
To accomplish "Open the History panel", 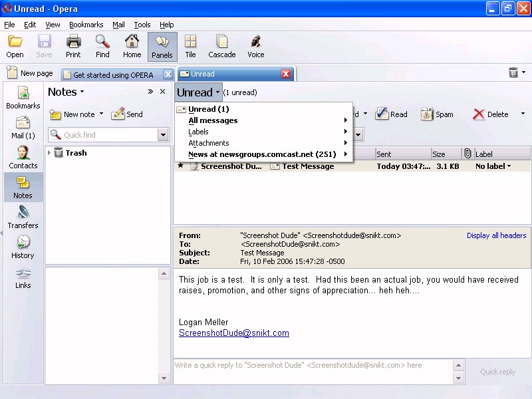I will click(23, 247).
